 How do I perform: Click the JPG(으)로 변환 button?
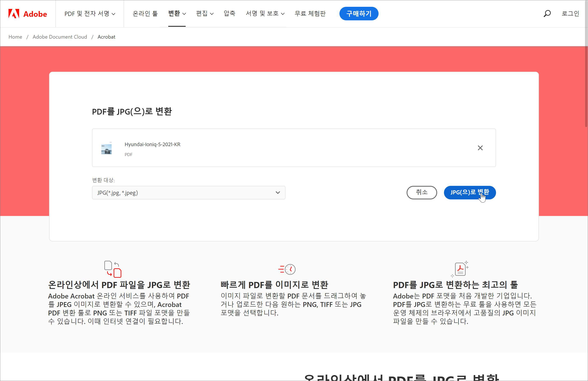469,192
